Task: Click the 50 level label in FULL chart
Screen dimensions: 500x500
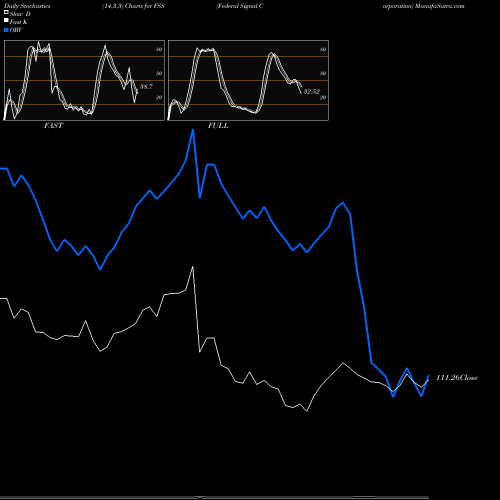Action: 323,73
